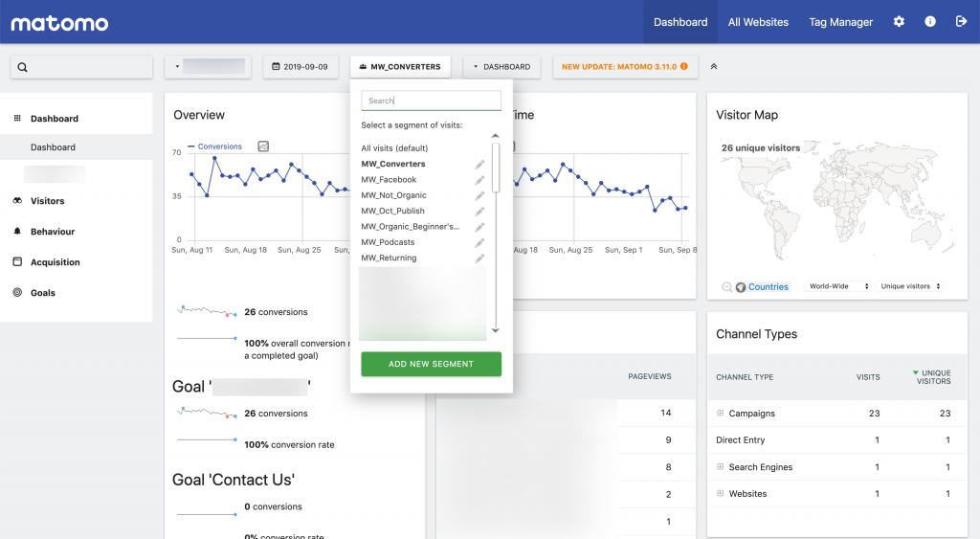This screenshot has width=980, height=539.
Task: Click the Countries link on map
Action: [768, 287]
